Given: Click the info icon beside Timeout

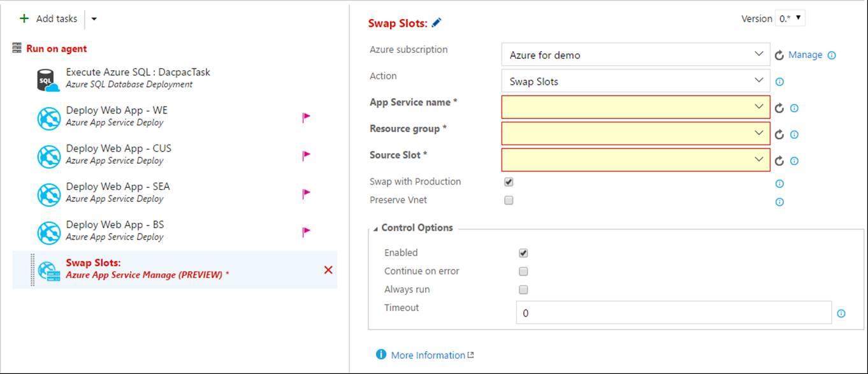Looking at the screenshot, I should (841, 313).
